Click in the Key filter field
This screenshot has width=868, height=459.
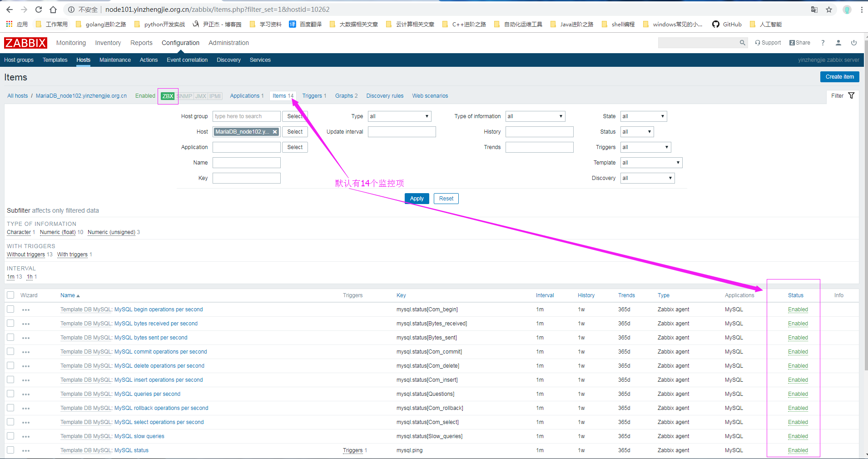247,178
